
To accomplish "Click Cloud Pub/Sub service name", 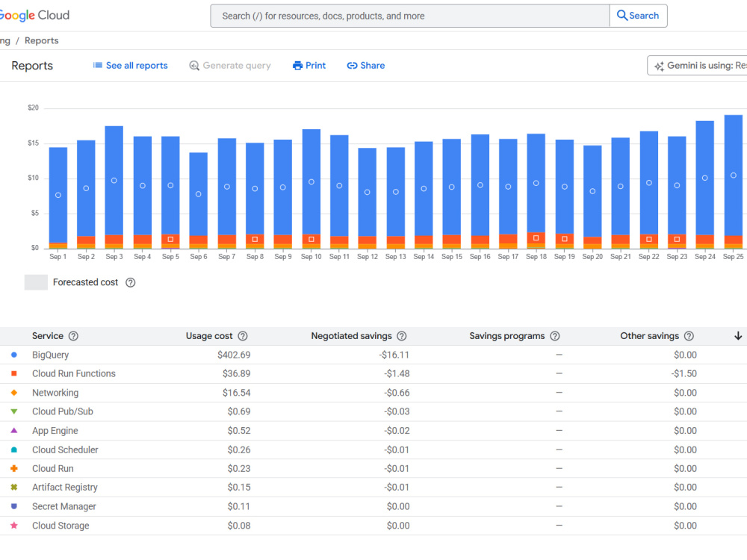I will [x=63, y=411].
